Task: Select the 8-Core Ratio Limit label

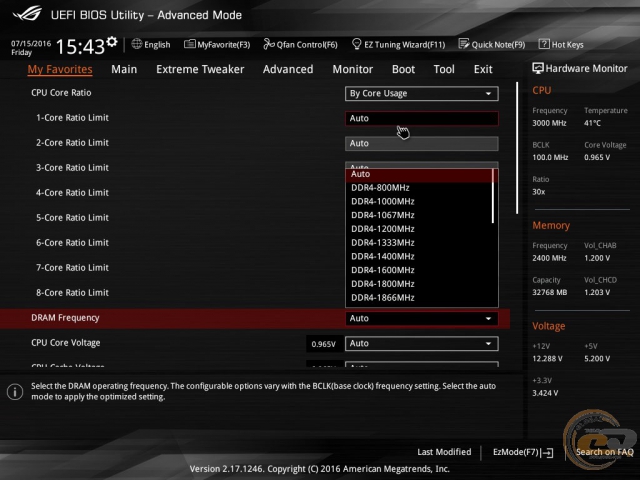Action: [72, 293]
